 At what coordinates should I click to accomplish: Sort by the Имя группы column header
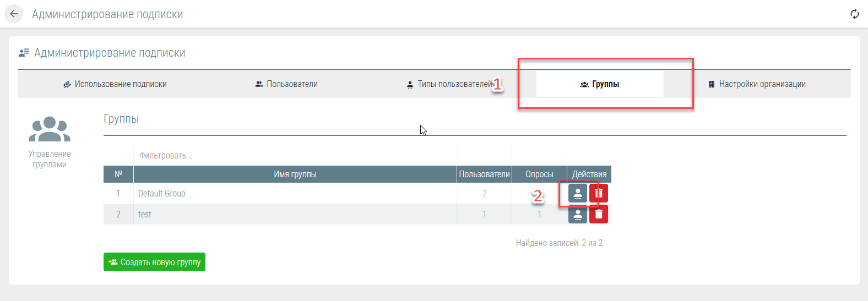(x=295, y=174)
